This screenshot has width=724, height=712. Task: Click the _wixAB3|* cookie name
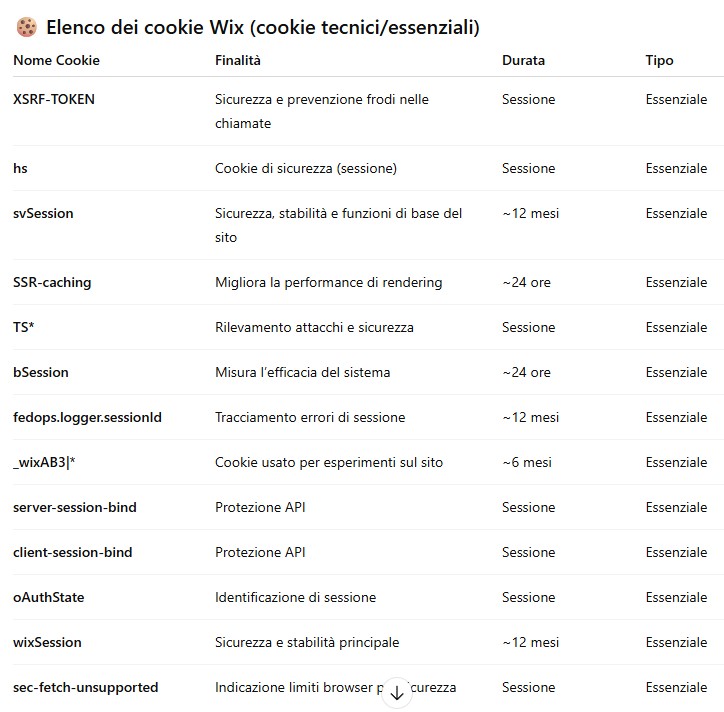coord(45,462)
